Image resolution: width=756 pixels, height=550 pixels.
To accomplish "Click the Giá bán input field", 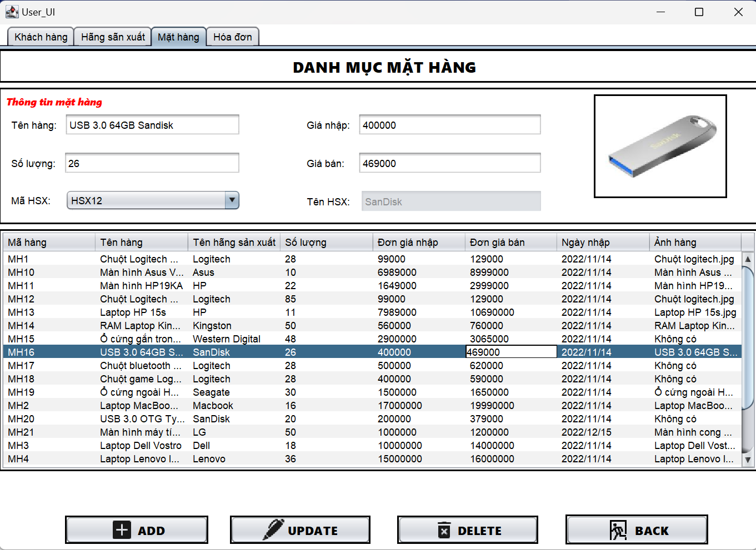I will (x=450, y=163).
